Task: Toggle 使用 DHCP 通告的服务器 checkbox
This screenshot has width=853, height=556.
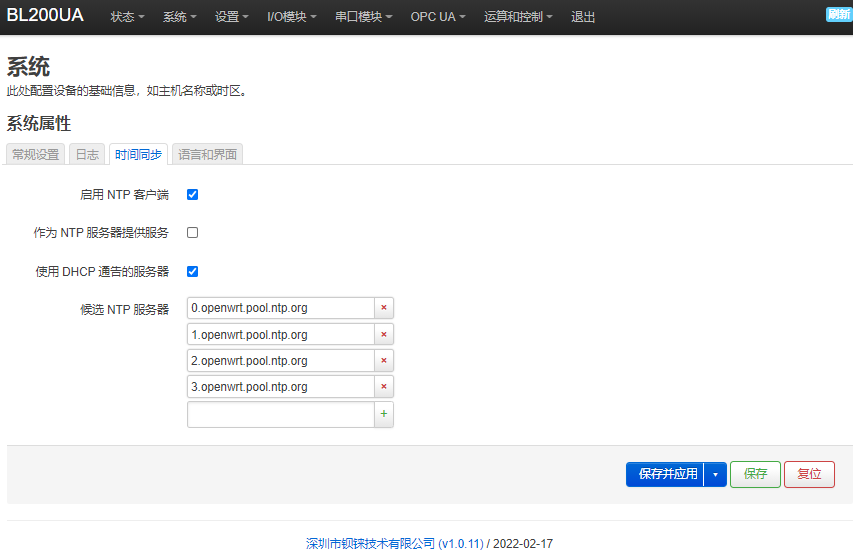Action: point(193,271)
